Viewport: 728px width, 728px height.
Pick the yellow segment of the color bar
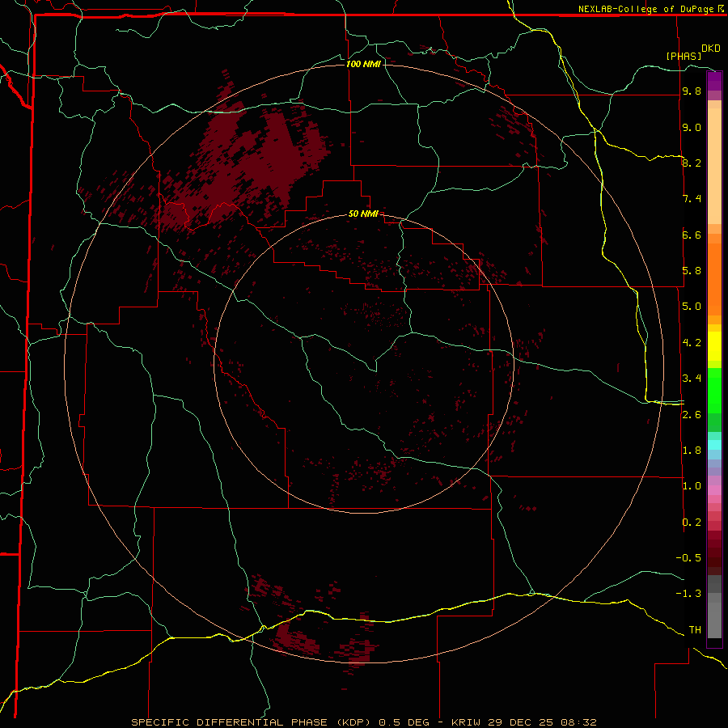pyautogui.click(x=714, y=346)
